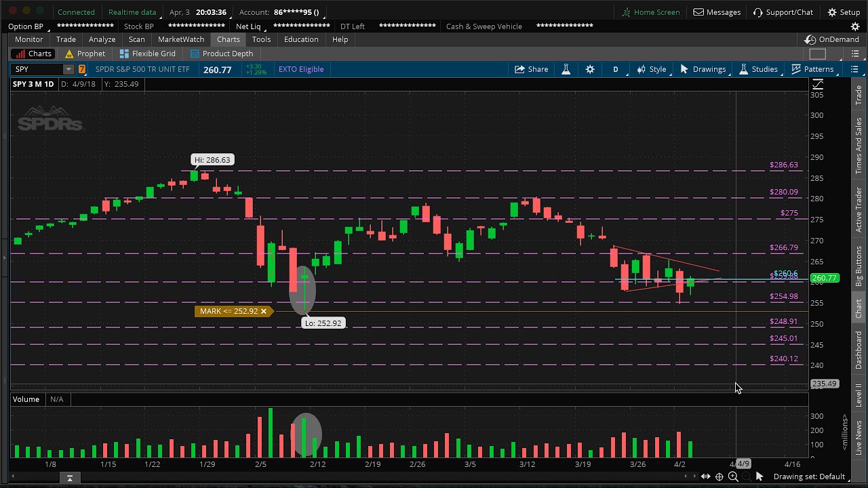Open the Big Buttons sidebar tab
The height and width of the screenshot is (488, 868).
(x=859, y=266)
